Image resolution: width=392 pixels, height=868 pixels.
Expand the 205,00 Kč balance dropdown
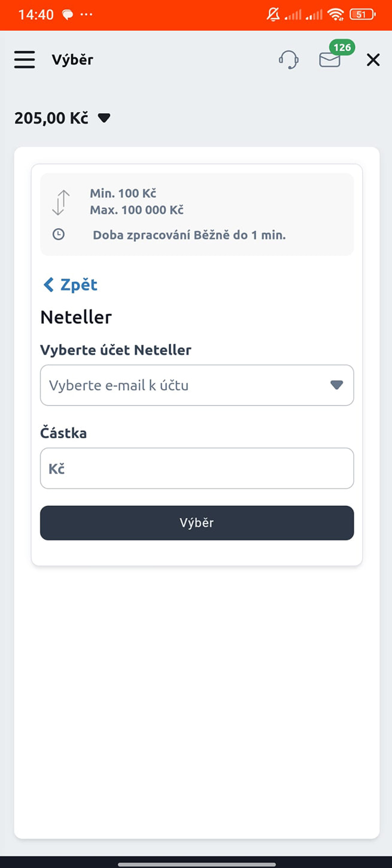(x=104, y=118)
